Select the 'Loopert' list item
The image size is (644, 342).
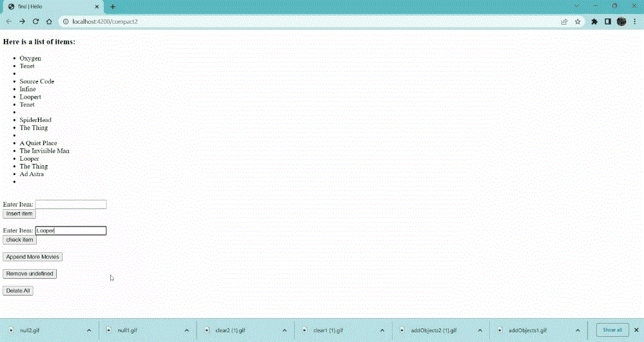pyautogui.click(x=30, y=97)
